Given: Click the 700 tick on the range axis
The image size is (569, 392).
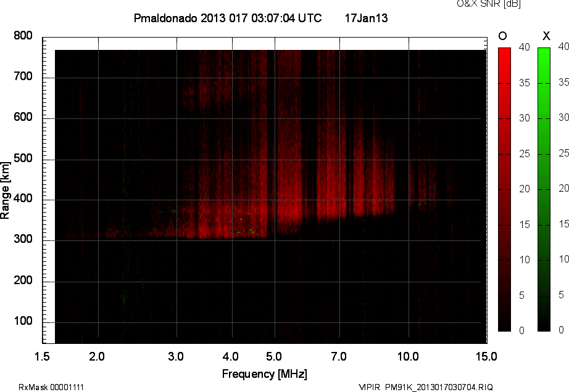Looking at the screenshot, I should pyautogui.click(x=23, y=76).
